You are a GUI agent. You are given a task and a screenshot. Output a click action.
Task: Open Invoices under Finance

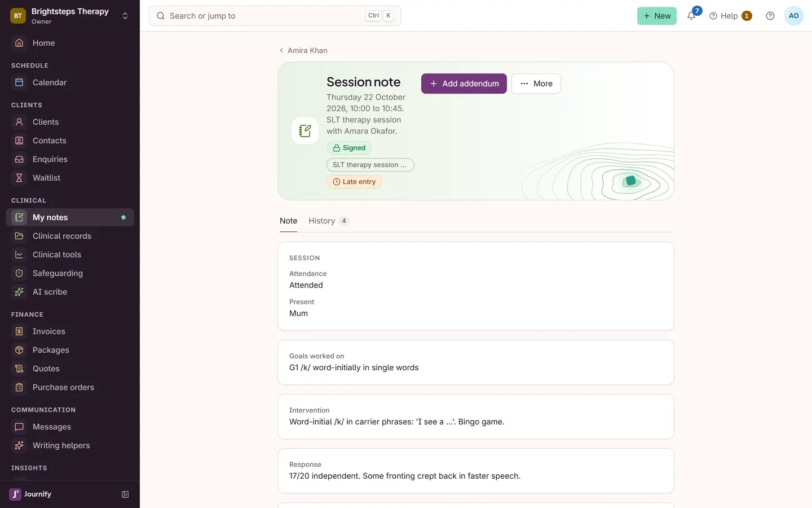(x=70, y=331)
